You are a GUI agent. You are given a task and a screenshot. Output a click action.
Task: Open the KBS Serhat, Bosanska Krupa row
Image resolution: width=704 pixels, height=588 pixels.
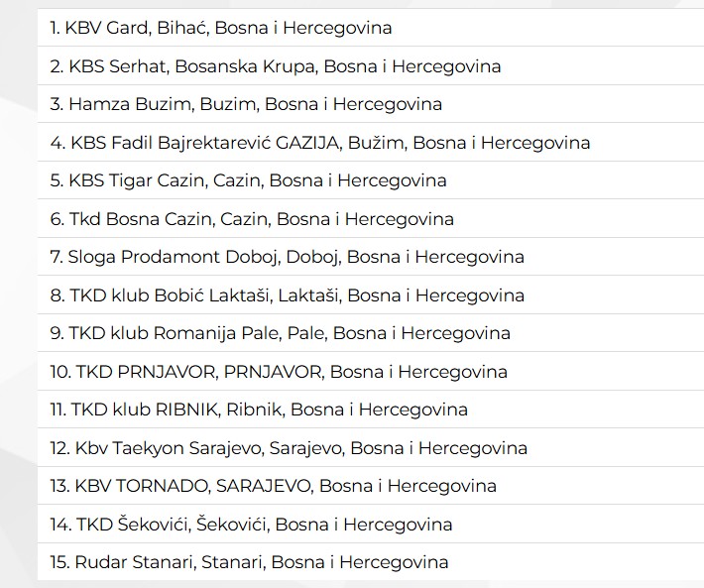click(371, 66)
